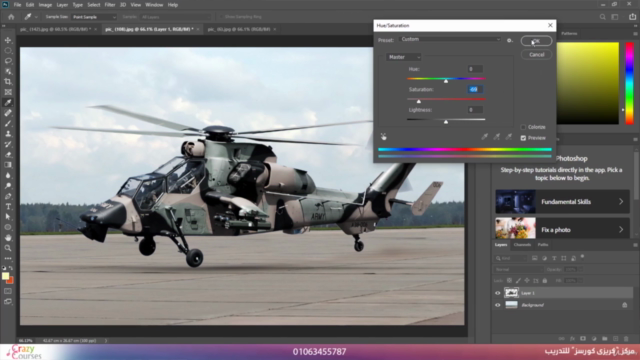Click the Cancel button in Hue/Saturation
The width and height of the screenshot is (640, 360).
(536, 55)
